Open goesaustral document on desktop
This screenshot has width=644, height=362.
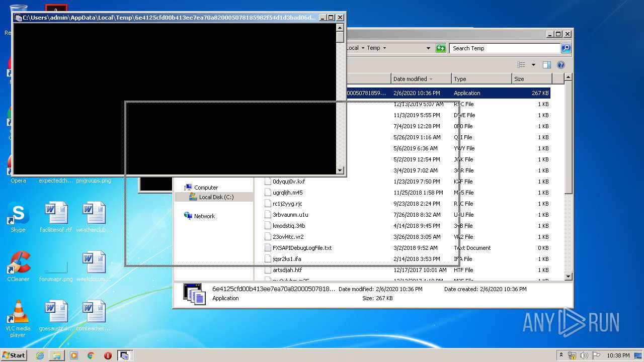click(56, 316)
